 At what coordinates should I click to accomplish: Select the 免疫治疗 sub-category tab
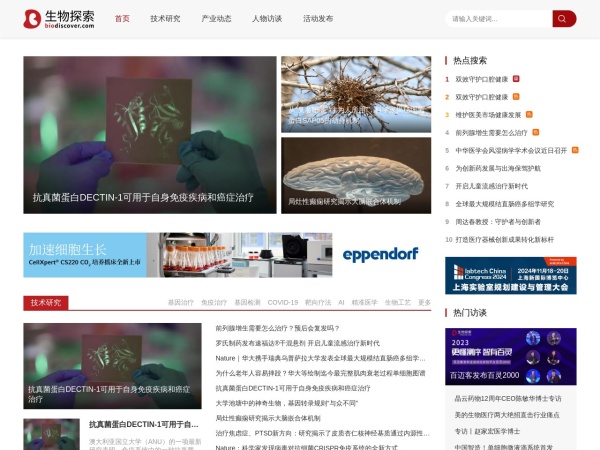[214, 302]
